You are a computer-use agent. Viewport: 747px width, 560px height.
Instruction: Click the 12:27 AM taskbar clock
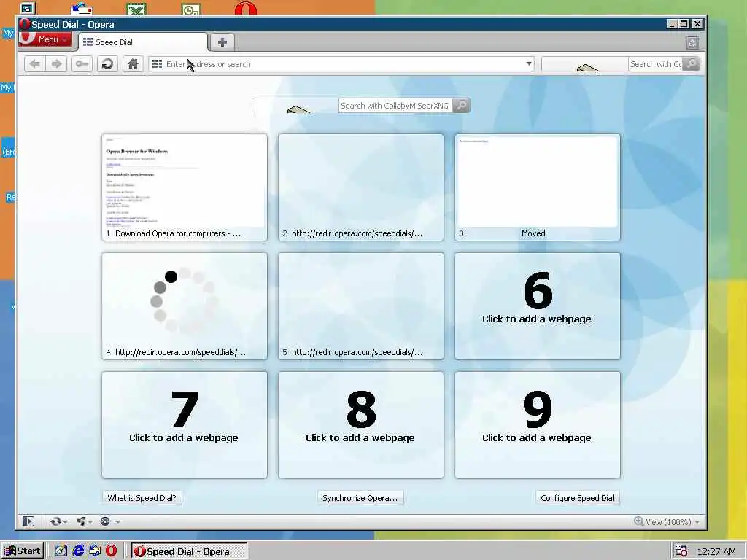(716, 551)
